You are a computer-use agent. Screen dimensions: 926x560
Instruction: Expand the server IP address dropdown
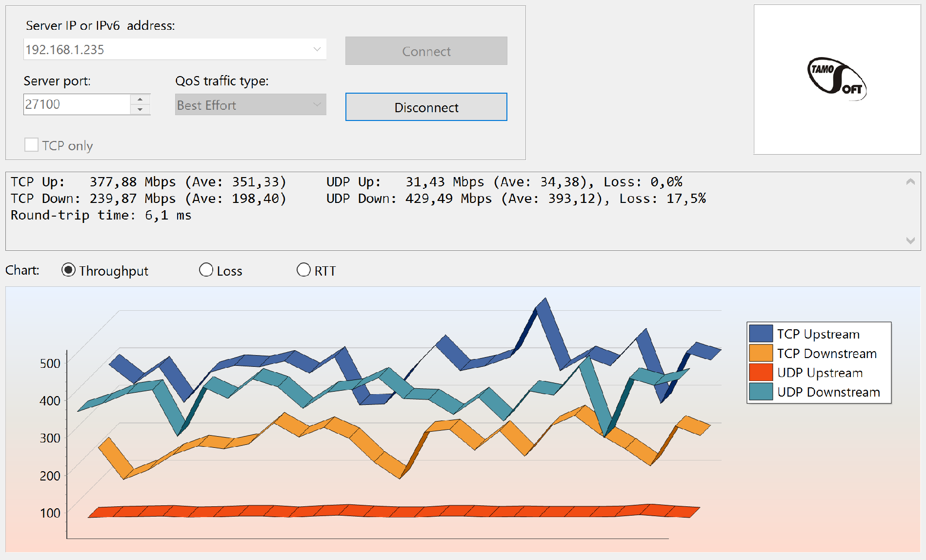click(x=317, y=49)
